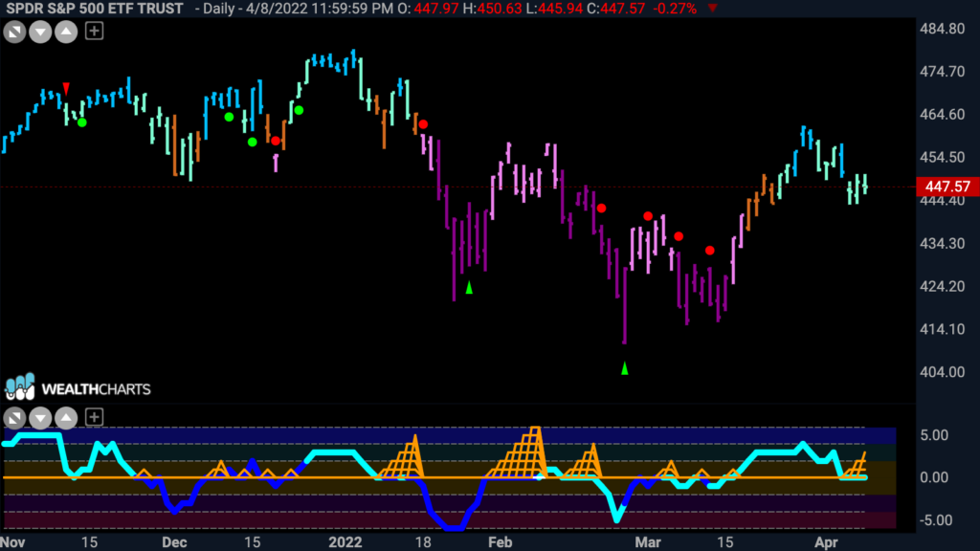This screenshot has height=551, width=980.
Task: Click the plus icon on the price panel
Action: [94, 31]
